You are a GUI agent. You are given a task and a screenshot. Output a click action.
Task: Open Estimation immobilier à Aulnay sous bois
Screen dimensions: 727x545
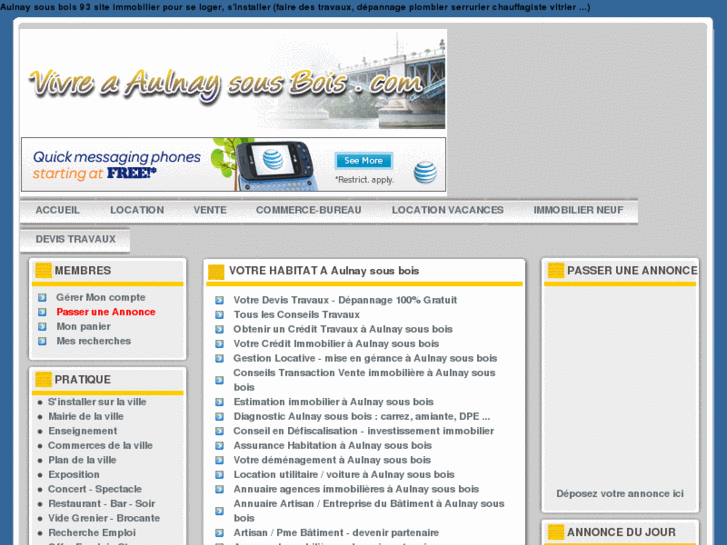pyautogui.click(x=333, y=402)
